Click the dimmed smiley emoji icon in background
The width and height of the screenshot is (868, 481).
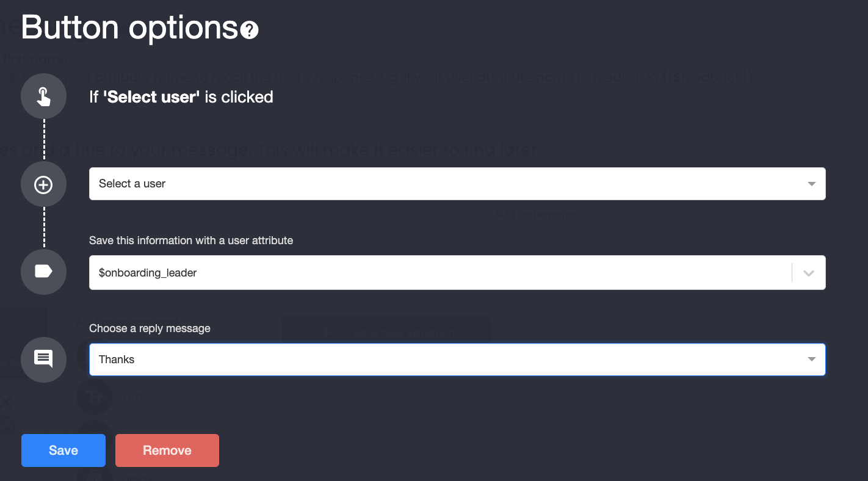click(x=6, y=425)
